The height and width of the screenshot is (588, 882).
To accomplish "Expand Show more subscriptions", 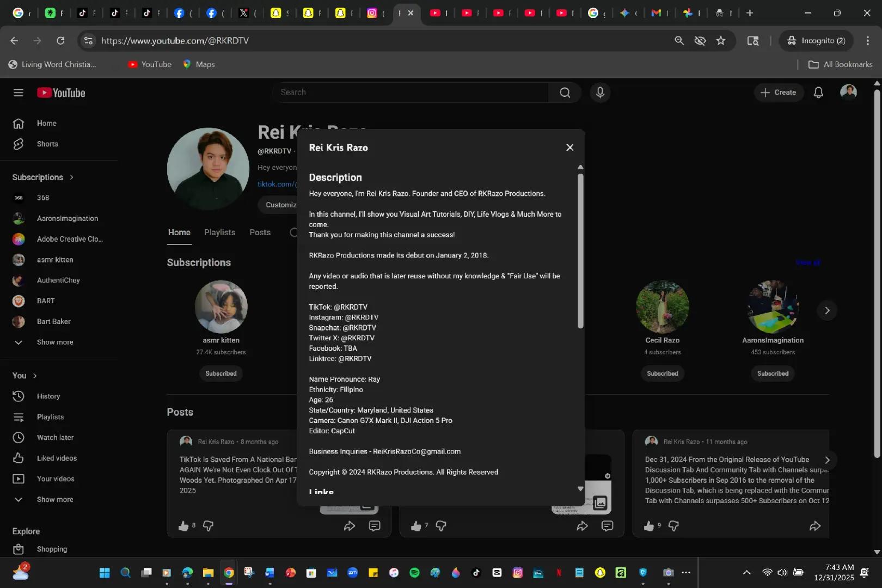I will (59, 342).
